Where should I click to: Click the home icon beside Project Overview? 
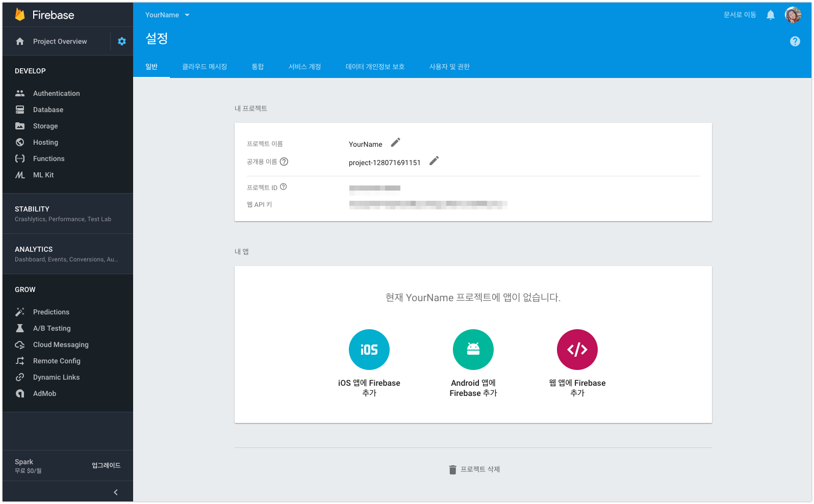pos(20,41)
